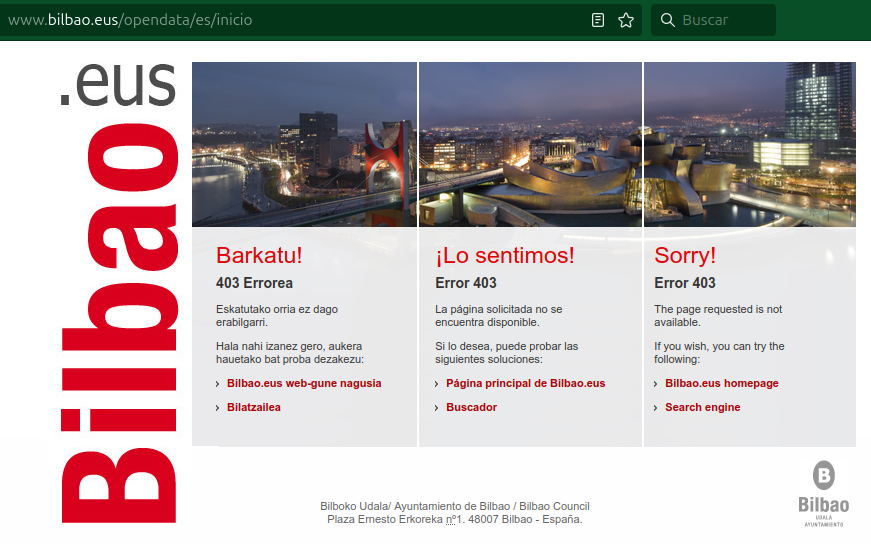Open the Bilbao.eus web-gune nagusia link

(304, 383)
